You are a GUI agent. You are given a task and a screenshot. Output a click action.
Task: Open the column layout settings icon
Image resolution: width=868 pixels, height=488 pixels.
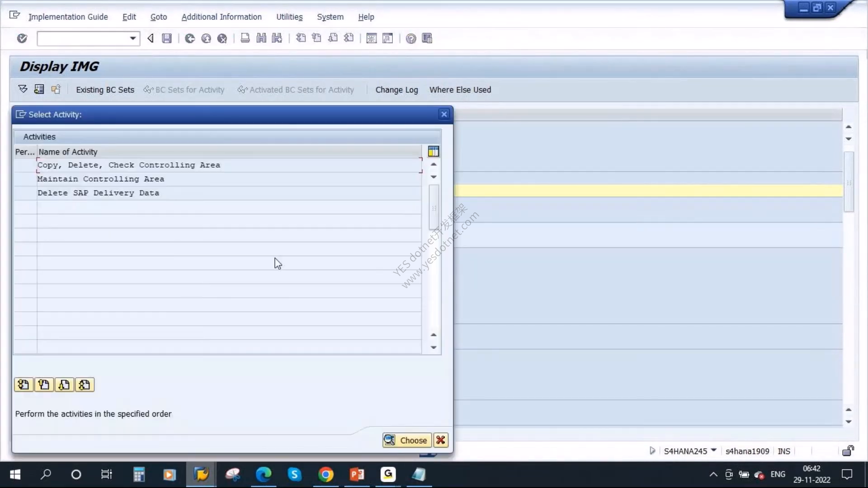(433, 151)
